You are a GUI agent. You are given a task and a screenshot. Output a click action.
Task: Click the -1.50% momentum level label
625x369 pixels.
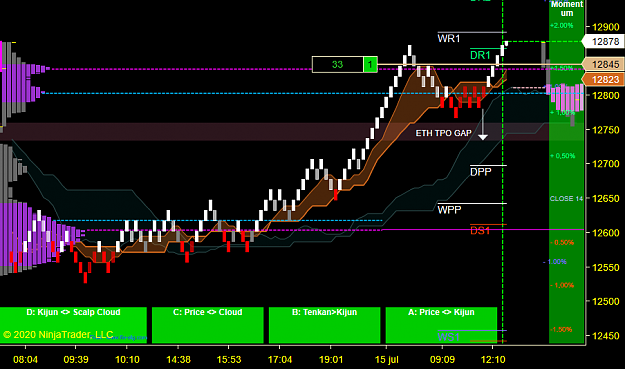pyautogui.click(x=561, y=330)
